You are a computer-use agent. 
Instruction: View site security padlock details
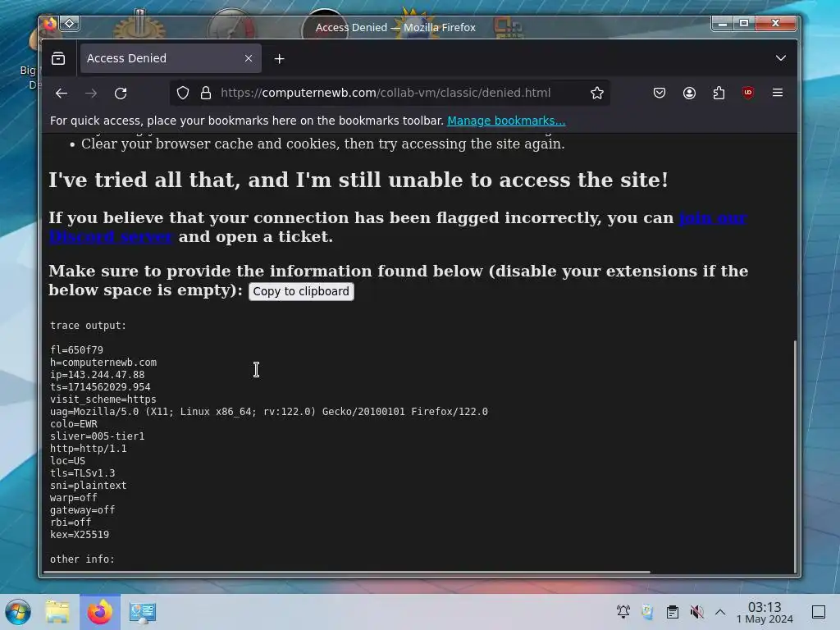[206, 94]
